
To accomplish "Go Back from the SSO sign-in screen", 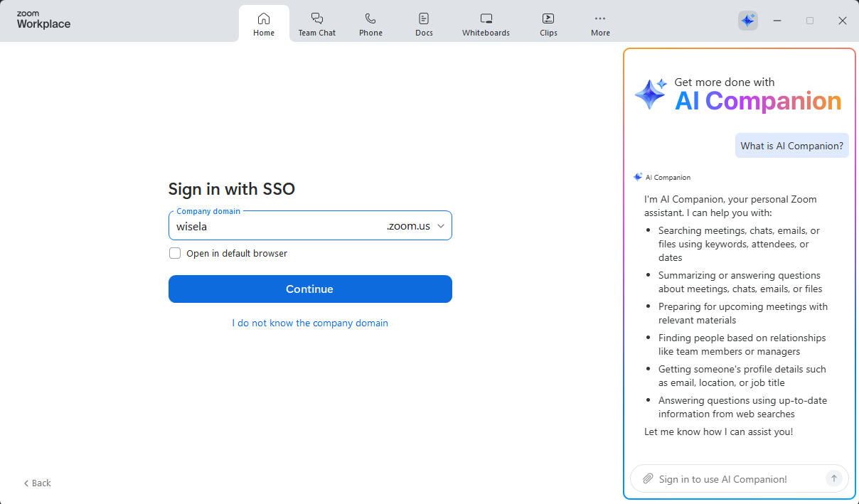I will [x=36, y=483].
